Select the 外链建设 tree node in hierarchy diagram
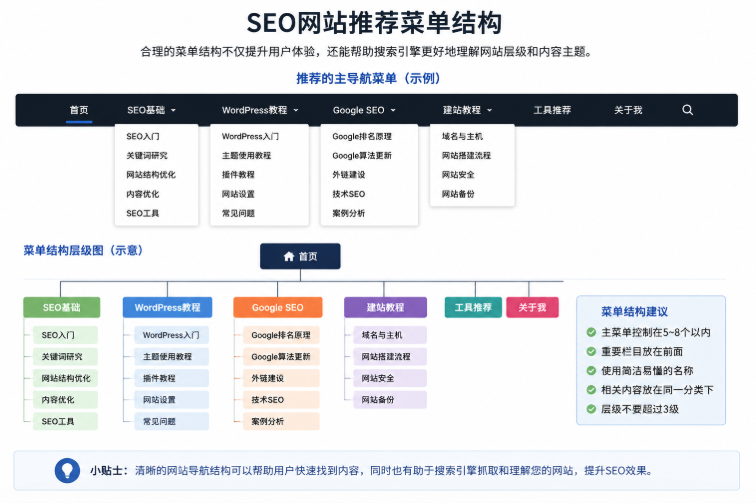This screenshot has height=503, width=756. click(x=281, y=378)
